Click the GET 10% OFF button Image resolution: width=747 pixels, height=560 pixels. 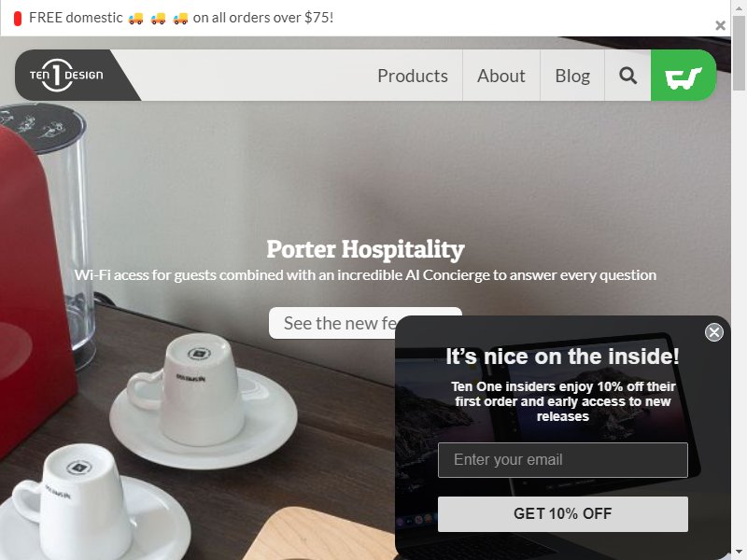tap(563, 514)
